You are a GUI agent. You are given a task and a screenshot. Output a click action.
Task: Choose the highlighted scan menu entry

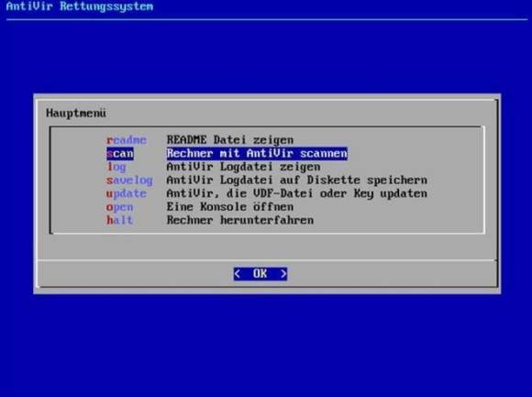pyautogui.click(x=120, y=154)
